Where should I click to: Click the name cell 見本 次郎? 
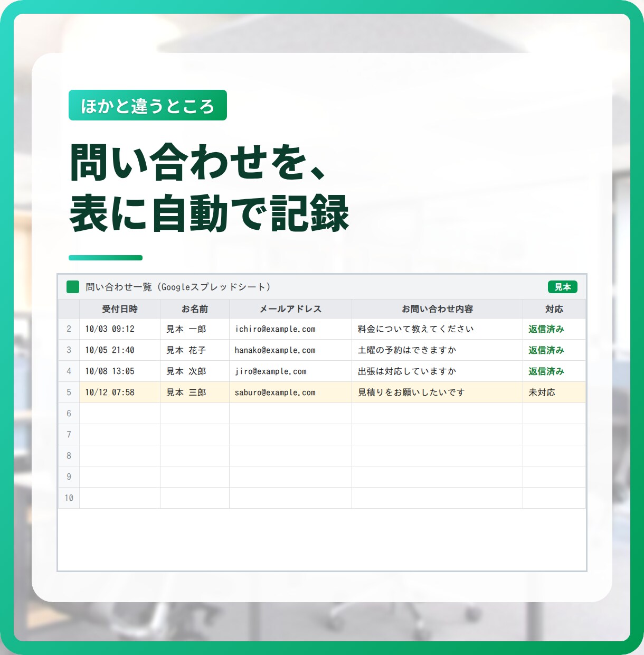click(x=195, y=371)
